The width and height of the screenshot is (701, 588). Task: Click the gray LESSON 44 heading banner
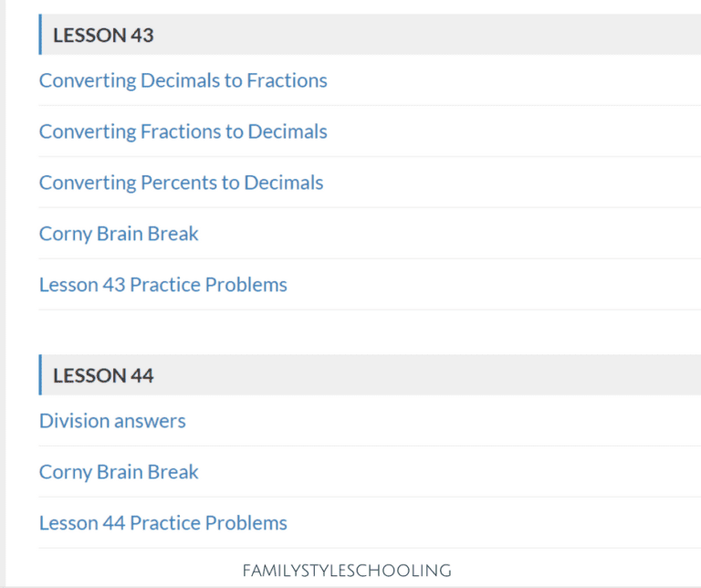[411, 375]
